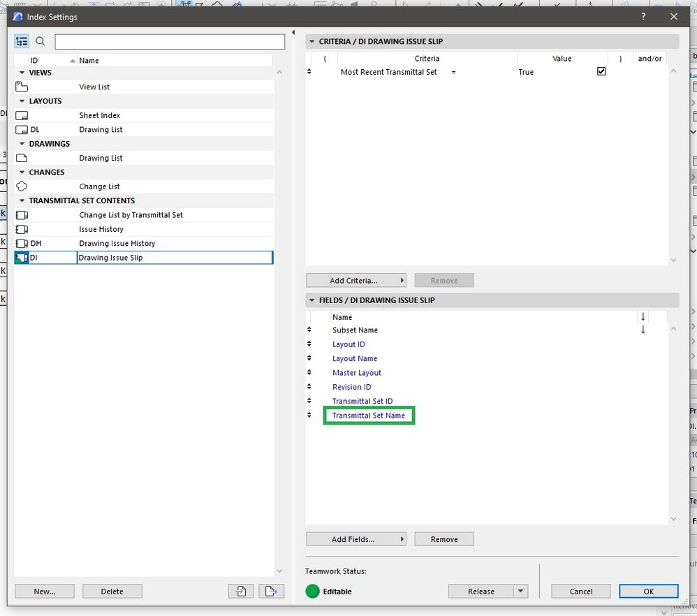Click the Criteria column header
This screenshot has height=616, width=697.
(427, 59)
